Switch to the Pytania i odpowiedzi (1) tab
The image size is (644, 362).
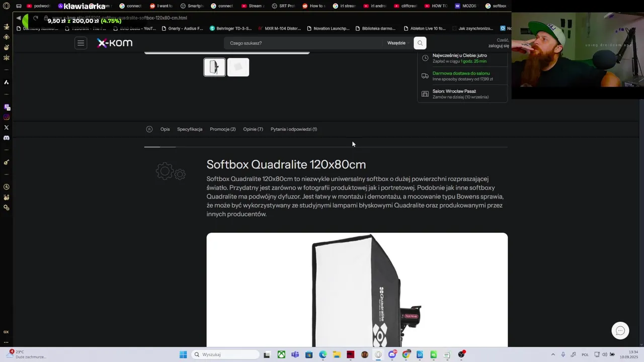click(294, 129)
